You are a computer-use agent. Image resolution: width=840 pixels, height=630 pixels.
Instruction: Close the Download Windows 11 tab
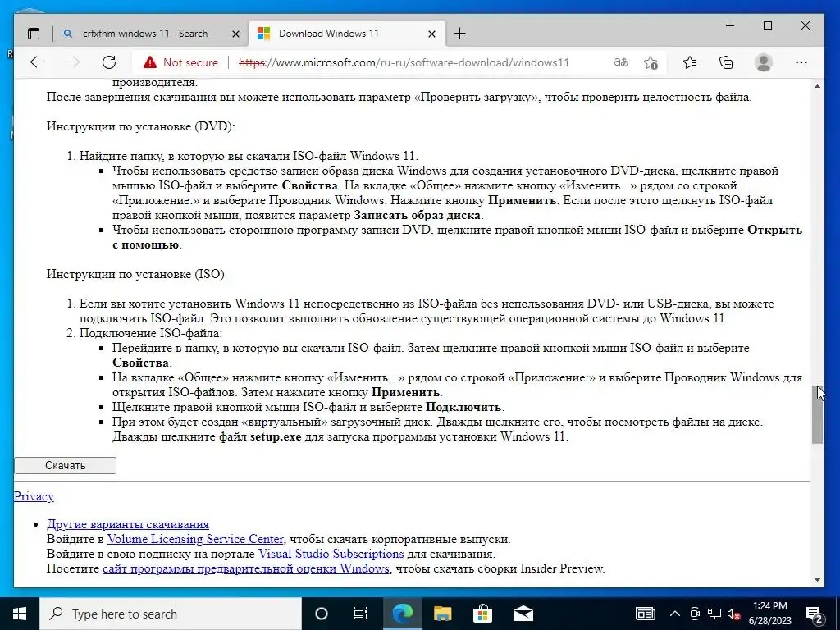pyautogui.click(x=431, y=34)
